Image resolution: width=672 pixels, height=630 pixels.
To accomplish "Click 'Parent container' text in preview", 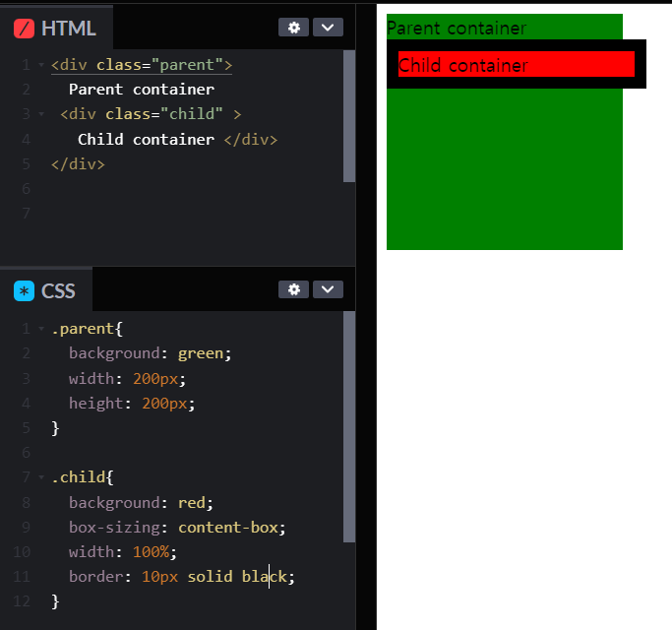I will coord(457,29).
